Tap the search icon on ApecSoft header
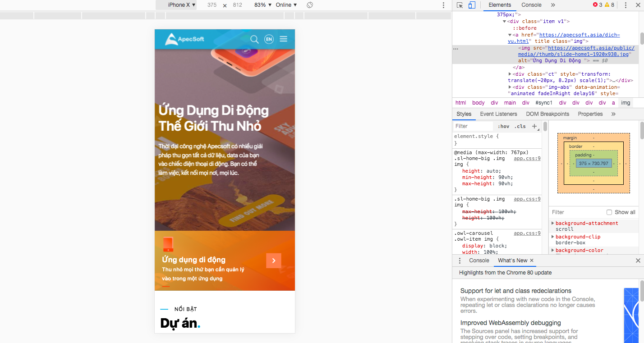644x343 pixels. pyautogui.click(x=254, y=39)
